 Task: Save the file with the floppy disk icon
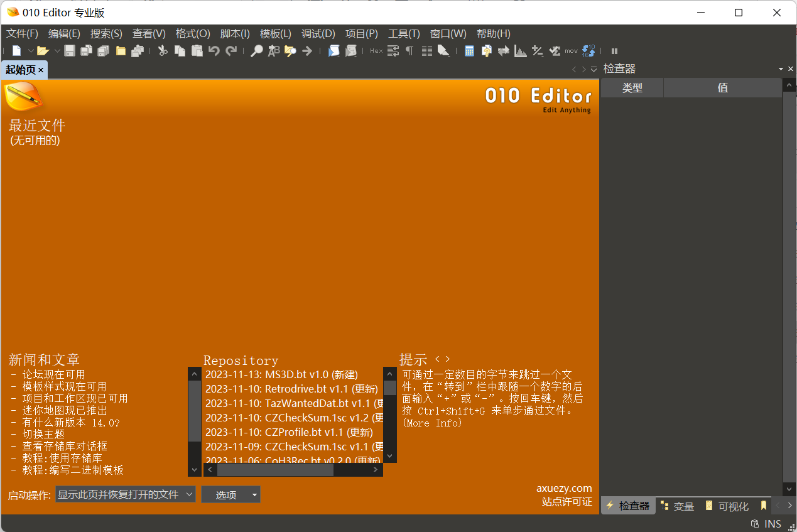click(70, 51)
